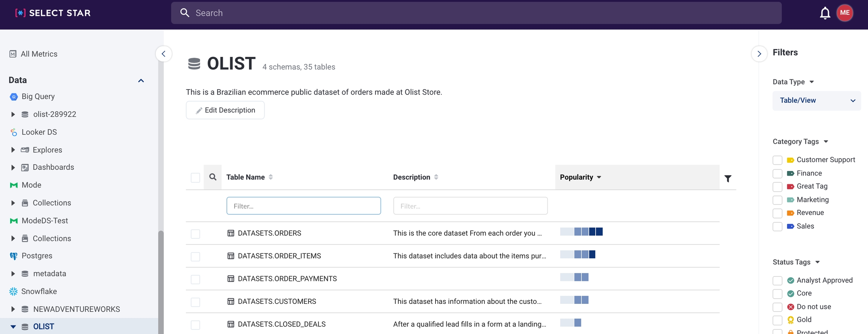Open the Snowflake data source

[39, 291]
